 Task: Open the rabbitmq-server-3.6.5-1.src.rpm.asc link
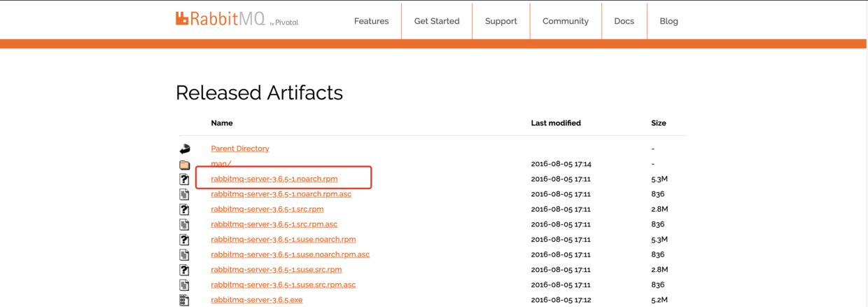pyautogui.click(x=274, y=224)
